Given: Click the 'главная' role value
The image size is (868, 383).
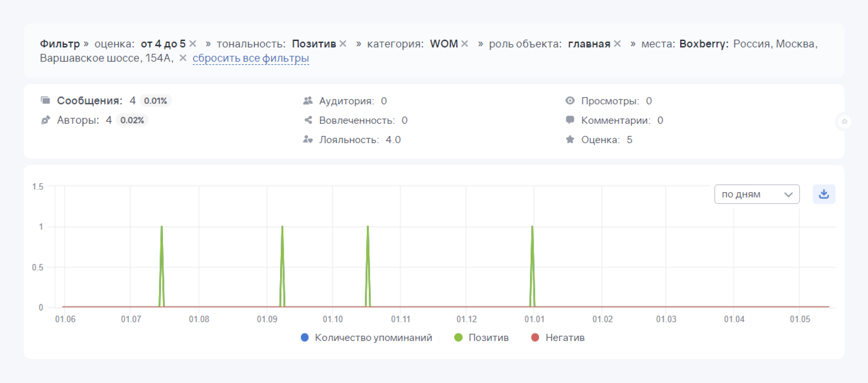Looking at the screenshot, I should 589,44.
